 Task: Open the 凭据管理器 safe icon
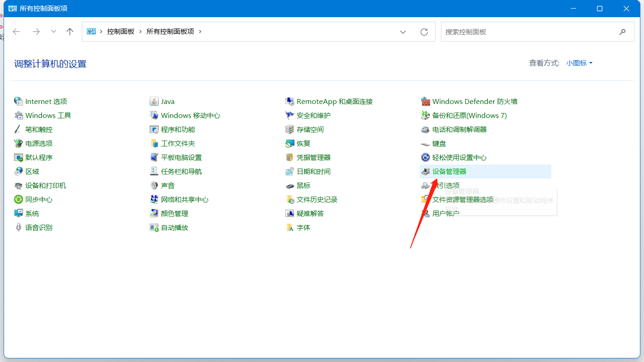[289, 157]
